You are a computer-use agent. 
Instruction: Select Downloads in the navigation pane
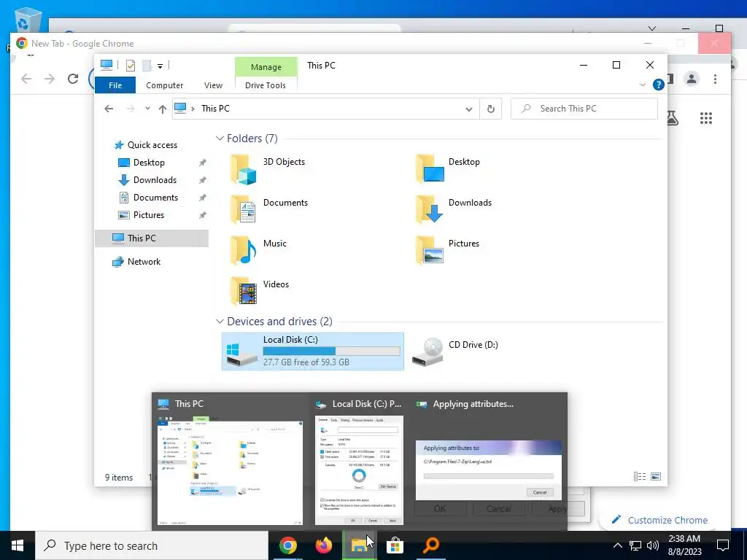(155, 180)
